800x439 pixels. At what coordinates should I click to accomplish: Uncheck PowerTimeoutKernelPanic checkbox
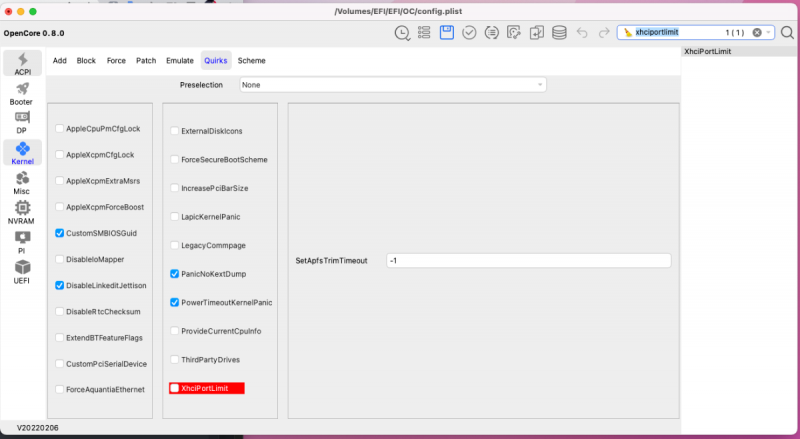pos(174,302)
